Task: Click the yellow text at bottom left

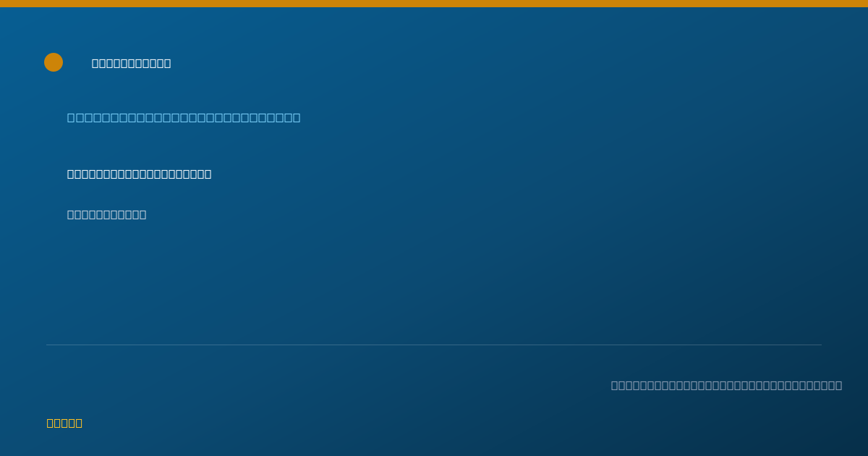Action: tap(64, 423)
